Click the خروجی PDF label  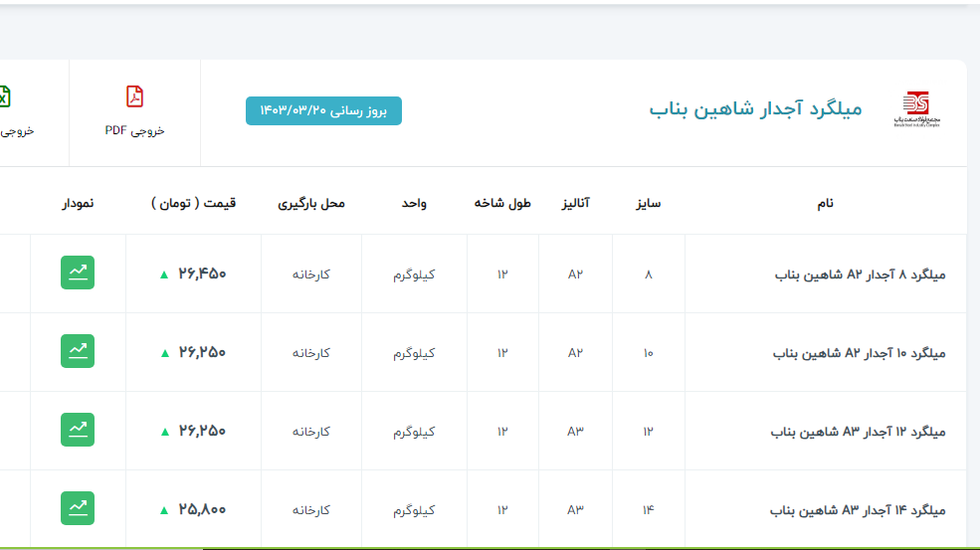click(x=134, y=130)
